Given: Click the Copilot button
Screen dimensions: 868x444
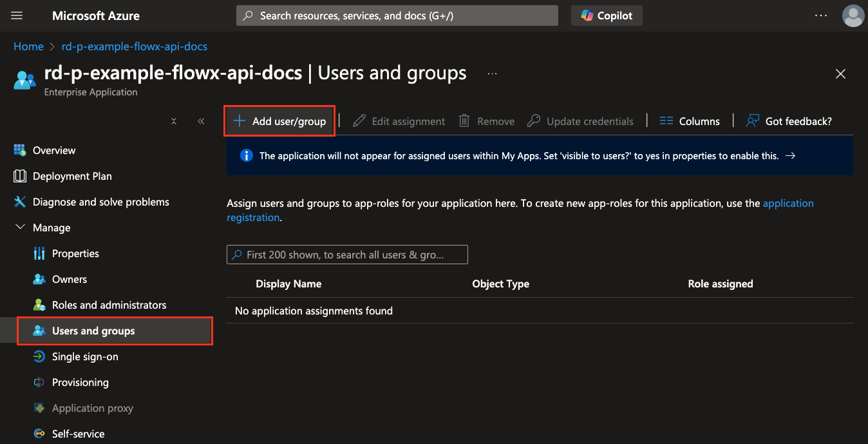Looking at the screenshot, I should [x=607, y=15].
